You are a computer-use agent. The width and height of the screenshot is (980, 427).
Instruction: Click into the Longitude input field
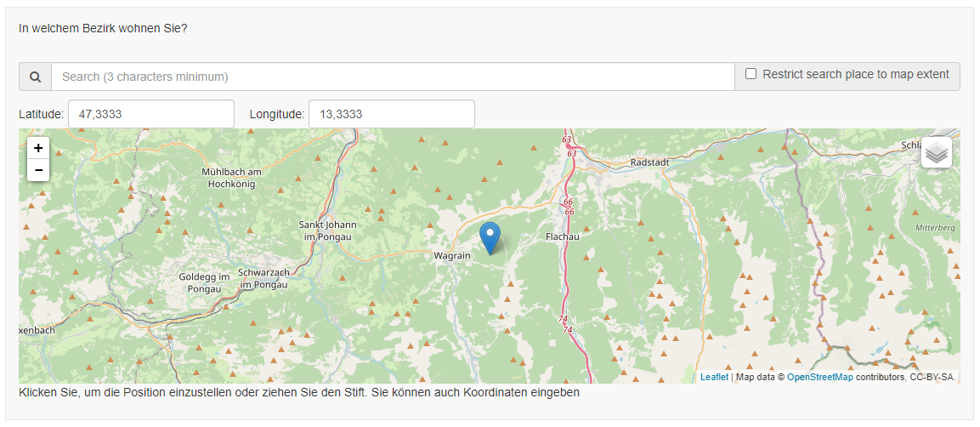[x=391, y=114]
